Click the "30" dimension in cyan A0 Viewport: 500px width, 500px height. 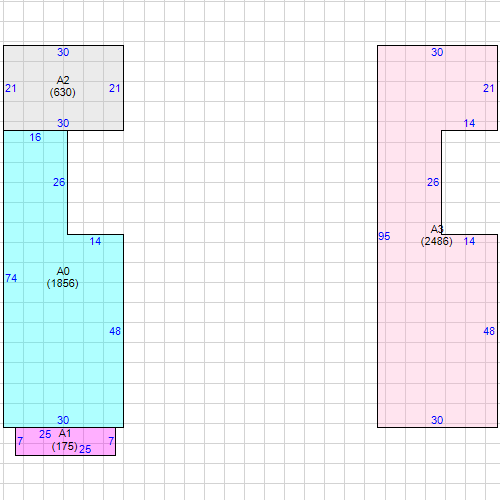[x=63, y=420]
